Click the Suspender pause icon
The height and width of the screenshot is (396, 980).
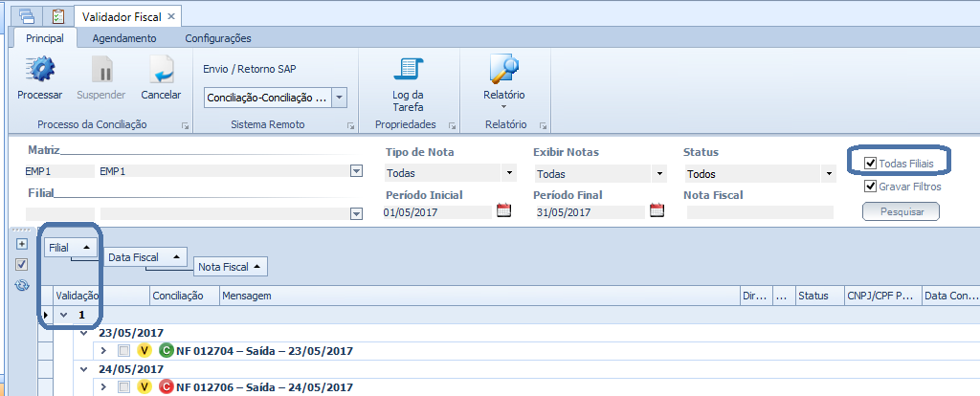point(100,71)
